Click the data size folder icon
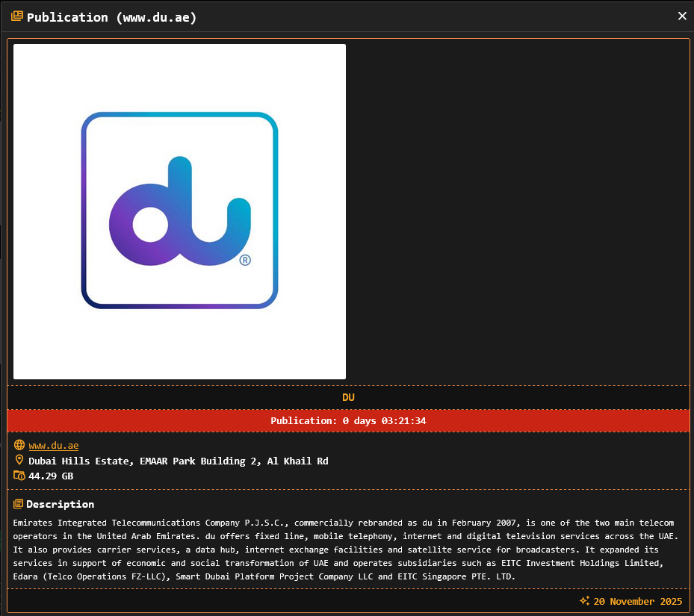The height and width of the screenshot is (616, 694). click(19, 476)
